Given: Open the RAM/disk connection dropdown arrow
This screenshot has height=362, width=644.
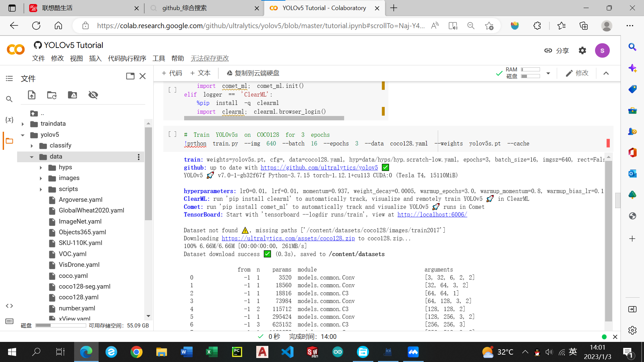Looking at the screenshot, I should 548,73.
